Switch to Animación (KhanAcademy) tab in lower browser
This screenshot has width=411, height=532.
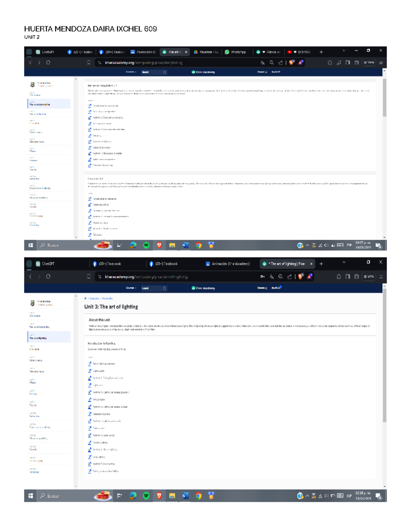click(x=228, y=264)
